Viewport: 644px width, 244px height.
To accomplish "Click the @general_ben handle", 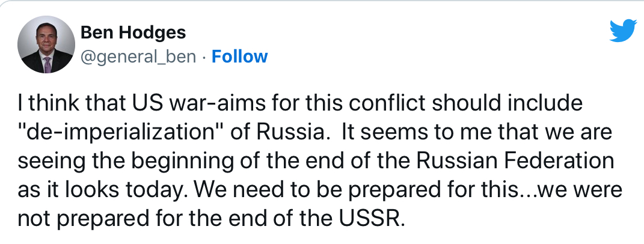I will pos(138,57).
